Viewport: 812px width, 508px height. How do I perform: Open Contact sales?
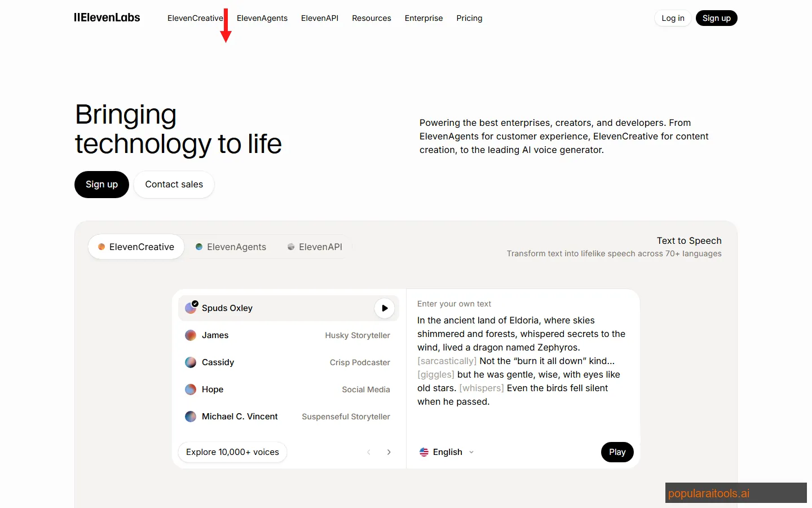[174, 185]
